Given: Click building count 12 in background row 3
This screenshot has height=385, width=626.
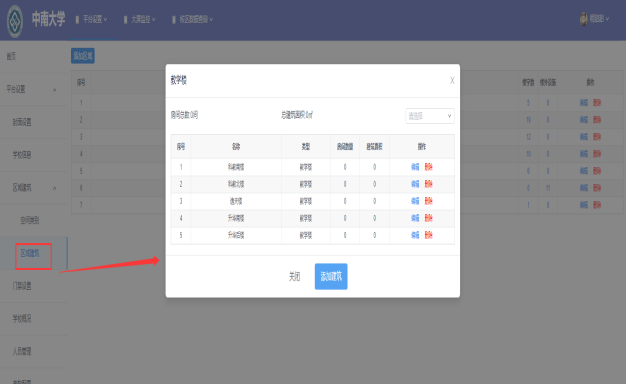Looking at the screenshot, I should [x=528, y=137].
